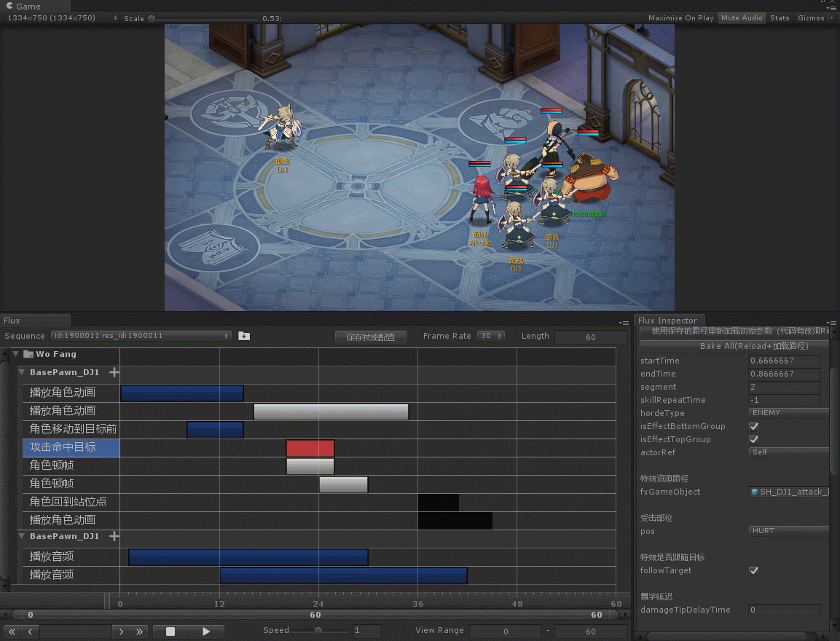Viewport: 840px width, 641px height.
Task: Click the 使用保存的路径重新加载初始参数 button
Action: pyautogui.click(x=734, y=331)
